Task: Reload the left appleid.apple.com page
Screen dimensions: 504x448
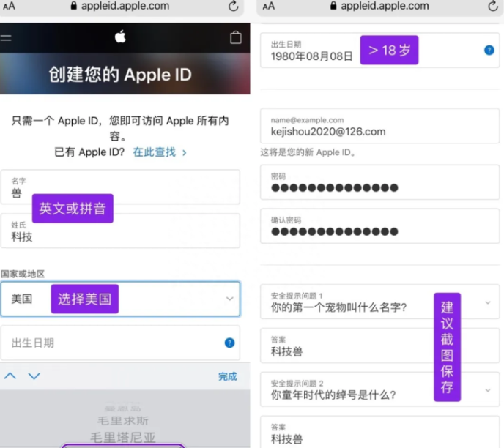Action: tap(234, 6)
